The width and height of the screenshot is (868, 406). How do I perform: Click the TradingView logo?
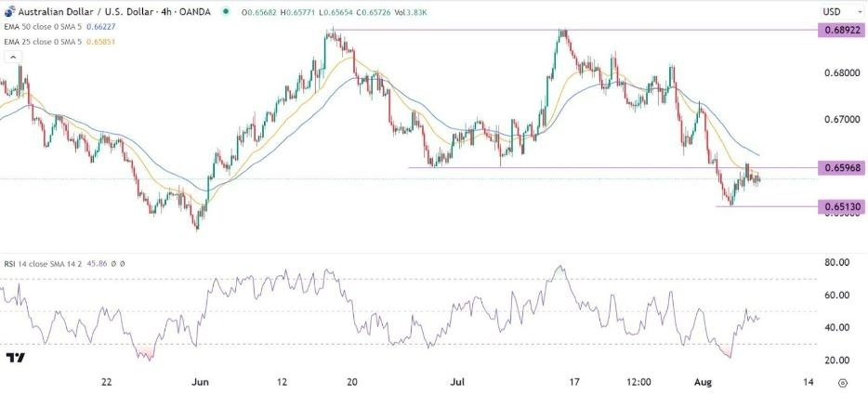[x=17, y=359]
